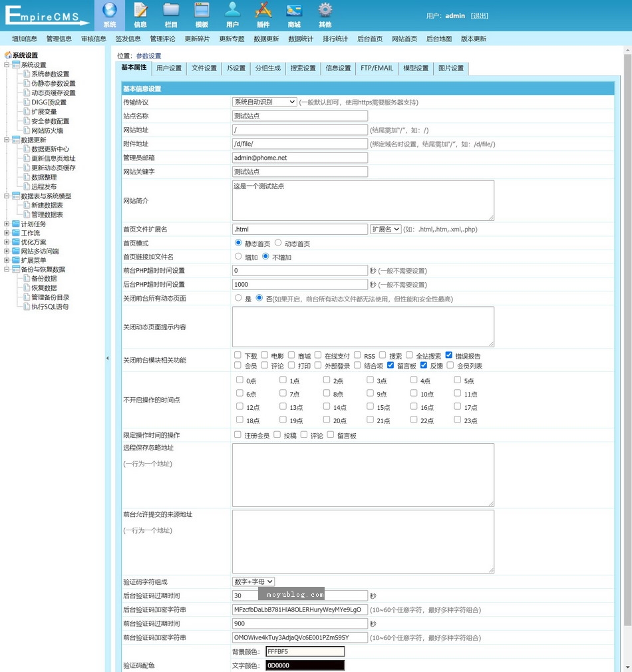Click the 系统设置 home icon in sidebar
Image resolution: width=632 pixels, height=672 pixels.
tap(8, 55)
